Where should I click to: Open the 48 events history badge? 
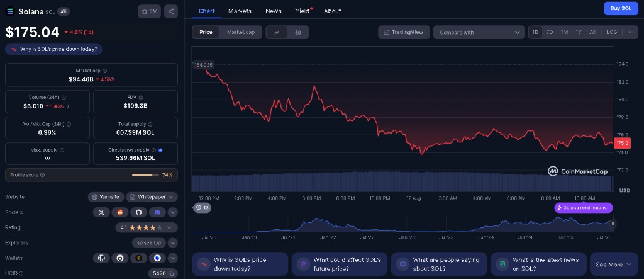click(x=202, y=207)
